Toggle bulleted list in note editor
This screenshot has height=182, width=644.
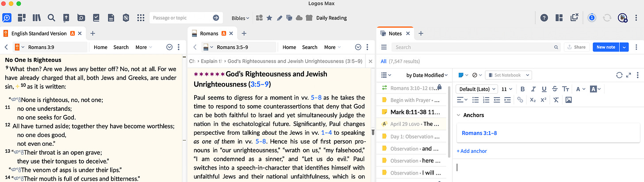click(x=475, y=100)
